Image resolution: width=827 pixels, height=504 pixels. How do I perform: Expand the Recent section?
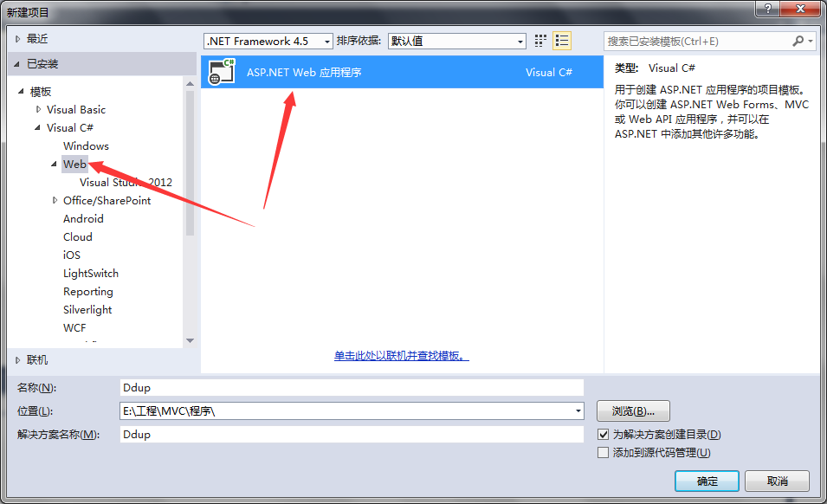17,38
